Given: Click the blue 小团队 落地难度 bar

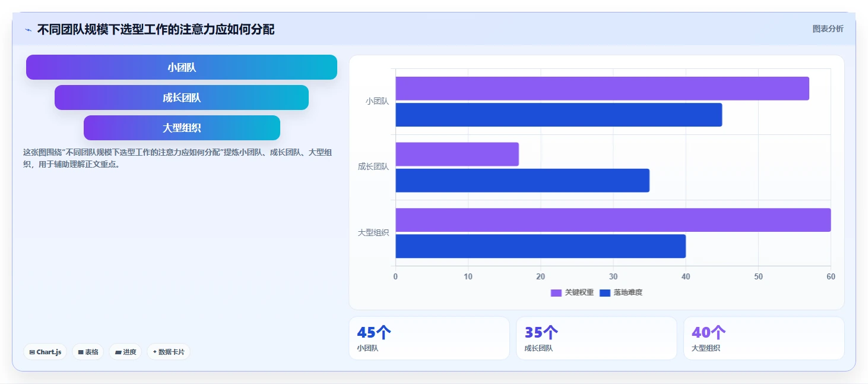Looking at the screenshot, I should (559, 115).
